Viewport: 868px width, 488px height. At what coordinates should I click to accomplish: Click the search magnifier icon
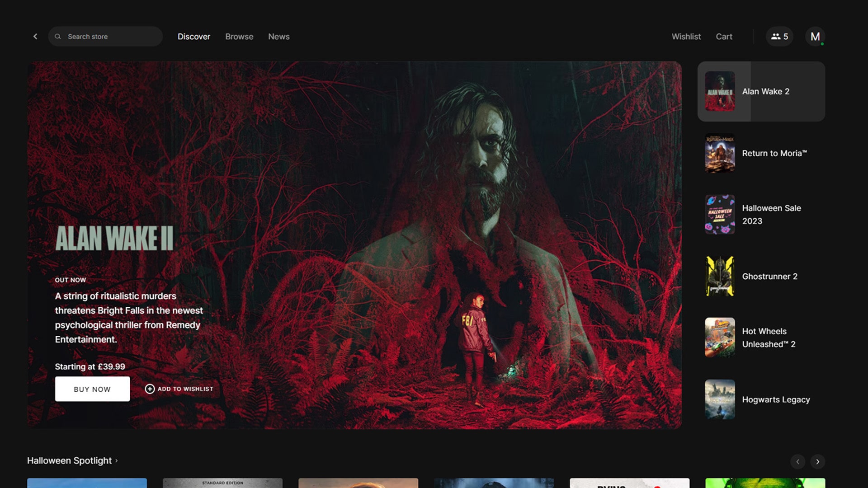tap(58, 37)
